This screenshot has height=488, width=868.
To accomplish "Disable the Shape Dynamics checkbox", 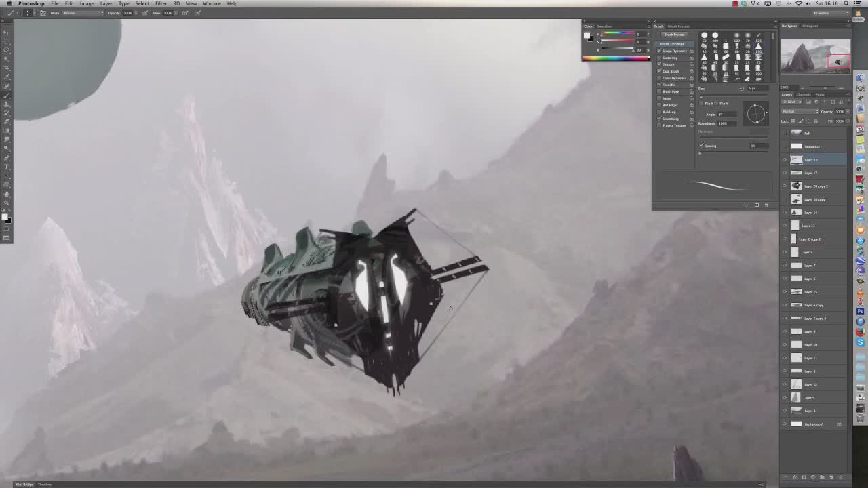I will [x=659, y=51].
